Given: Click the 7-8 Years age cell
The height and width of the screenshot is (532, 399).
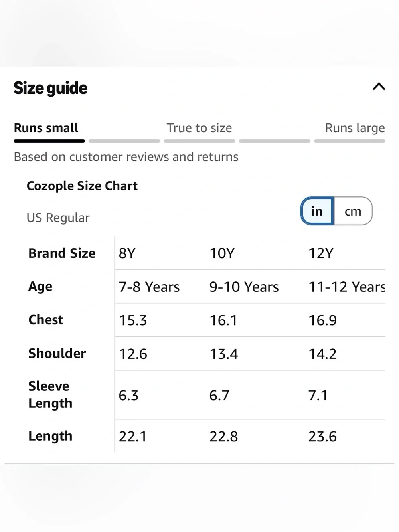Looking at the screenshot, I should (149, 287).
